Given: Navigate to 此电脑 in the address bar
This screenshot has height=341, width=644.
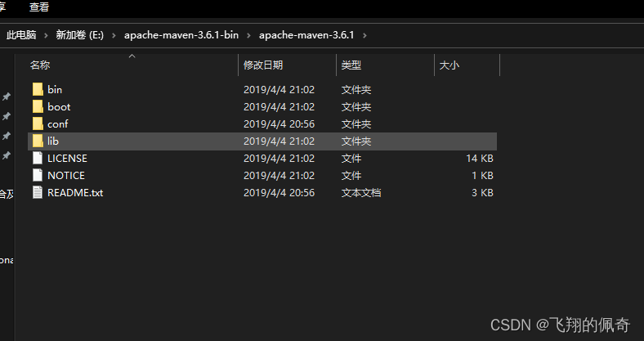Looking at the screenshot, I should [x=21, y=35].
